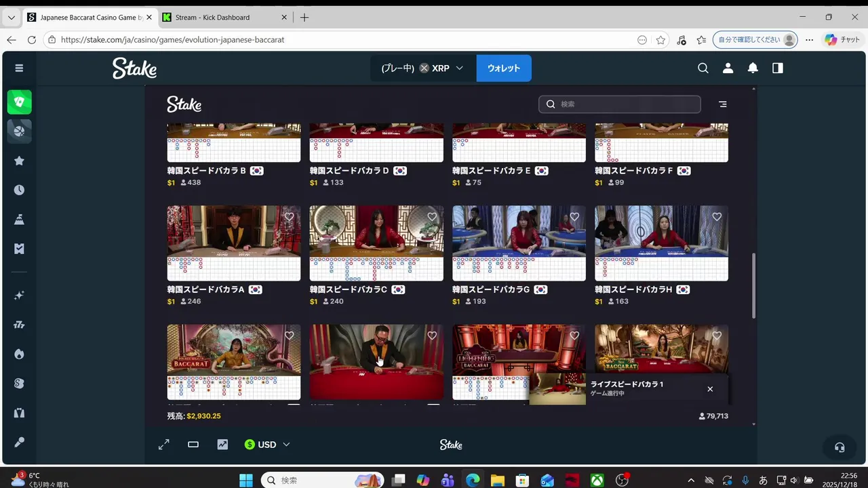Screen dimensions: 868x488
Task: Open the 韓国スピードバカラC table thumbnail
Action: (376, 243)
